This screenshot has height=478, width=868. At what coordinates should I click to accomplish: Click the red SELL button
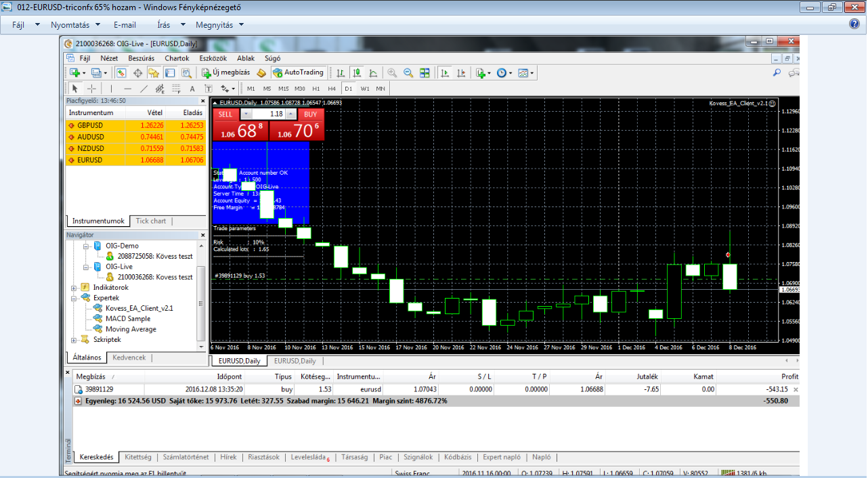[225, 114]
